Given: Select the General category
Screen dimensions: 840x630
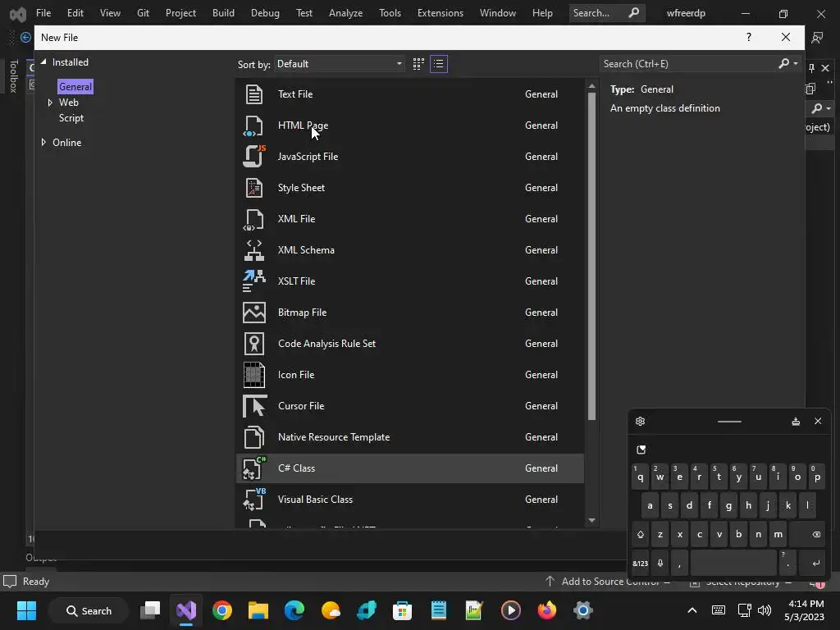Looking at the screenshot, I should tap(75, 87).
